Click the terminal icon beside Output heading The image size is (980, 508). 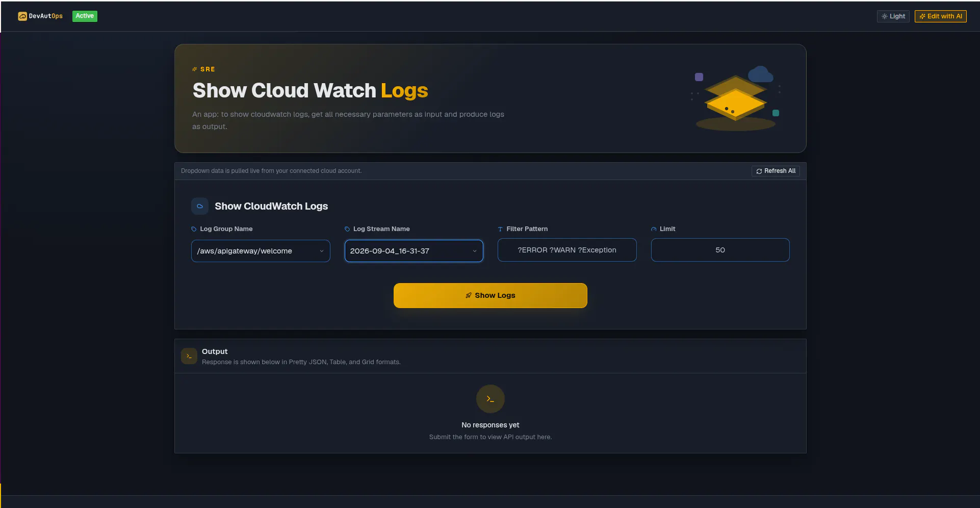(x=189, y=356)
